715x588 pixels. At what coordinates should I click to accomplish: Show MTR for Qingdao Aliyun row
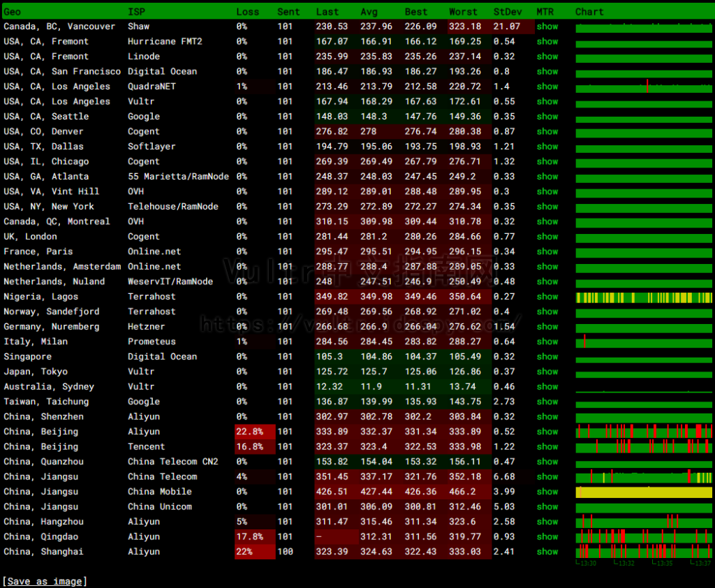pyautogui.click(x=547, y=537)
